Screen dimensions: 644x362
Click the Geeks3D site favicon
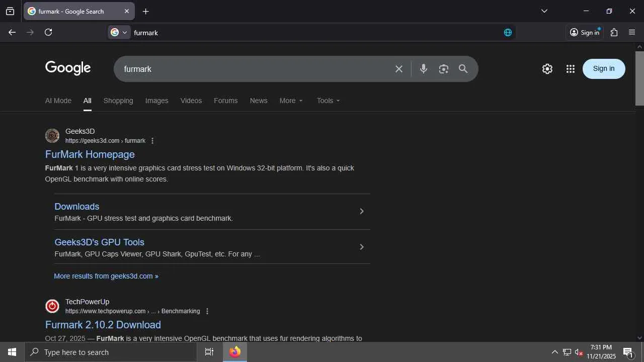click(52, 136)
